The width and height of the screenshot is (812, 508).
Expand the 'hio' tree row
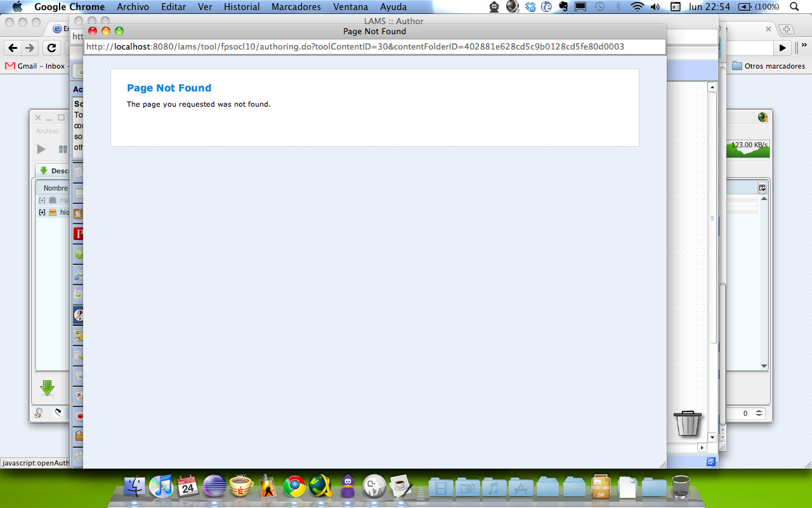pos(42,212)
